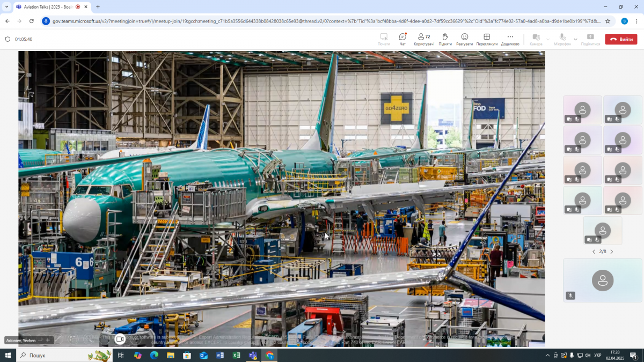
Task: Toggle the Мікрофон microphone button
Action: 562,39
